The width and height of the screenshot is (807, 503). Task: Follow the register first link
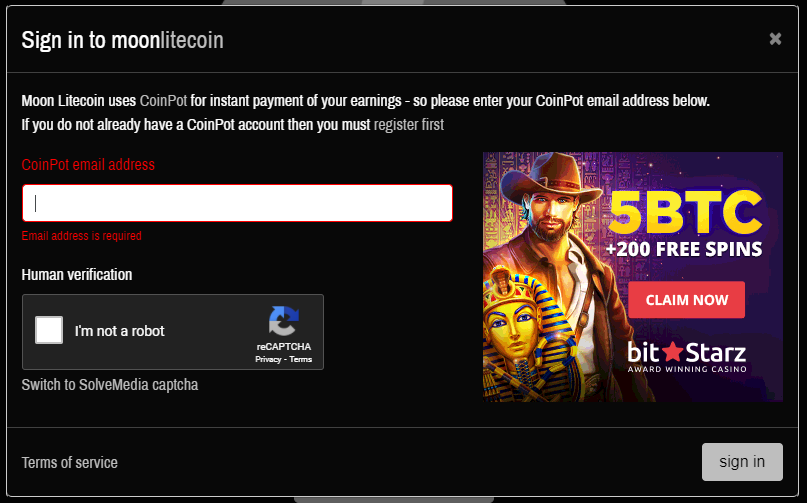[x=409, y=125]
